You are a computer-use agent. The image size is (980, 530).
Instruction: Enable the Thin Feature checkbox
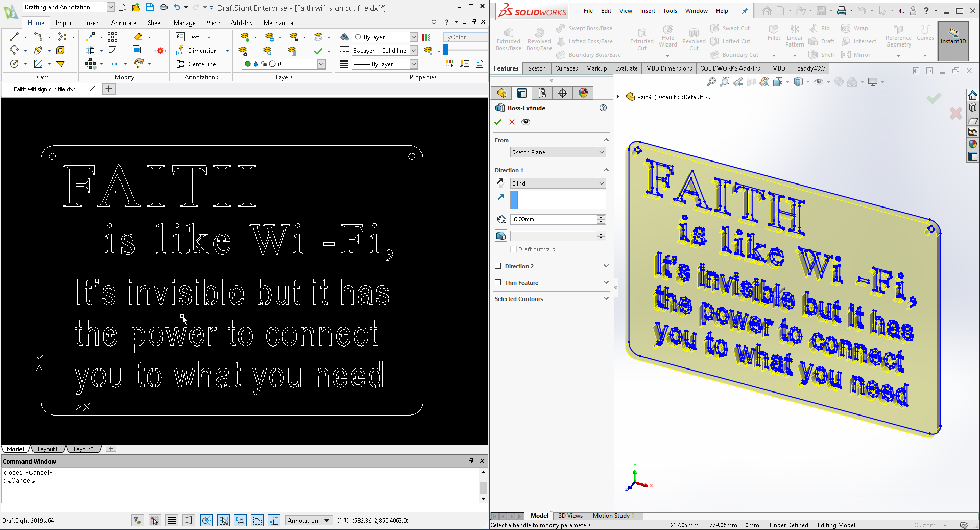(498, 283)
